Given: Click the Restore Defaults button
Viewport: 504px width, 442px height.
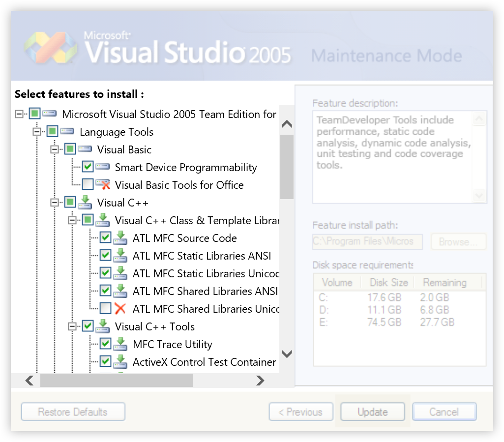Looking at the screenshot, I should tap(73, 412).
